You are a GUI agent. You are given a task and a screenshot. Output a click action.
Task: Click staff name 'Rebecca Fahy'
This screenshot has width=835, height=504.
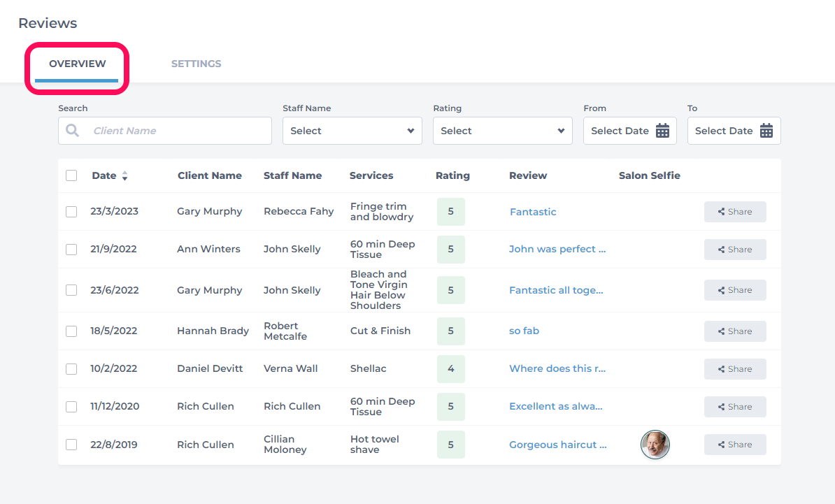point(299,211)
